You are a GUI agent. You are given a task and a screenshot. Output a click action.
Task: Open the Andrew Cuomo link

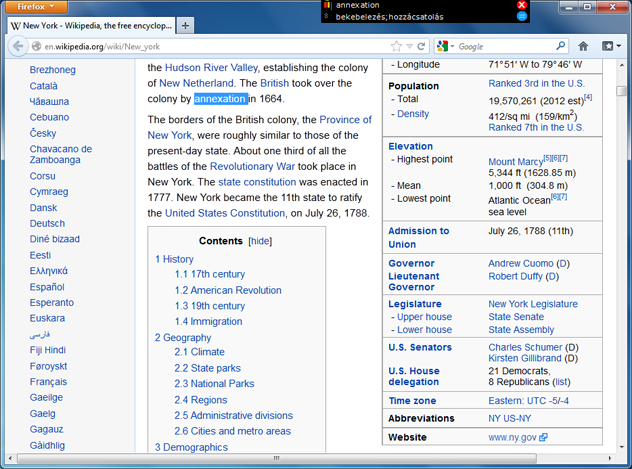point(521,264)
